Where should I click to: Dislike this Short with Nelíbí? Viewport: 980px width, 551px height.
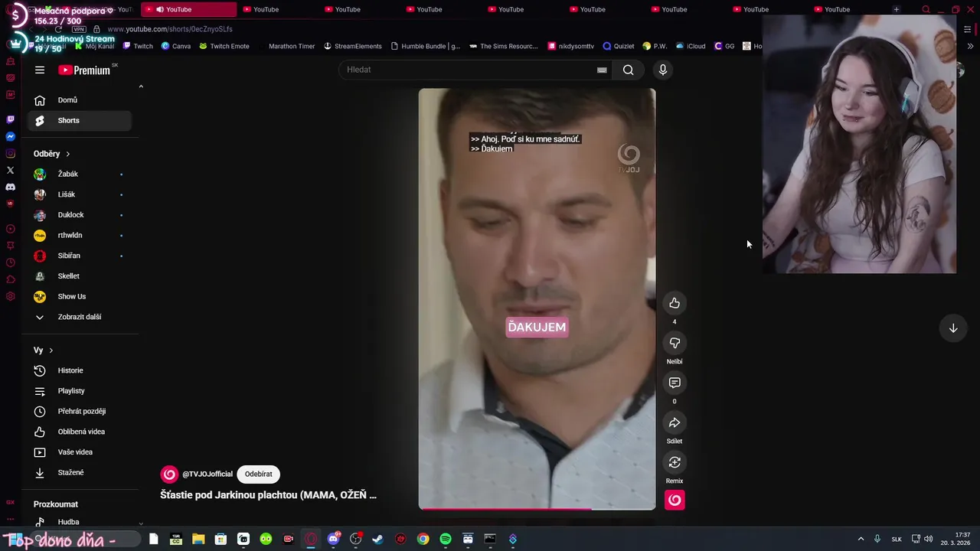675,343
